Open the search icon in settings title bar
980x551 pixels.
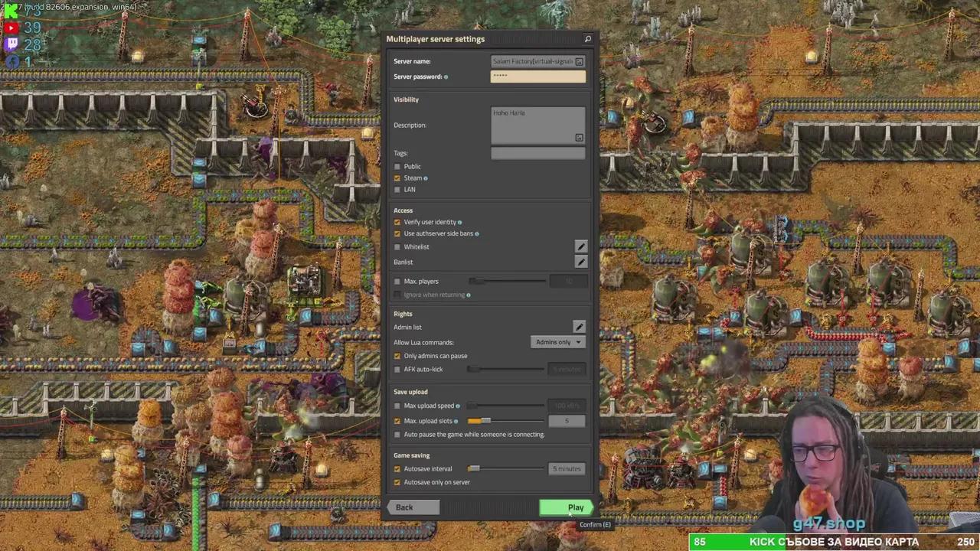pos(587,39)
